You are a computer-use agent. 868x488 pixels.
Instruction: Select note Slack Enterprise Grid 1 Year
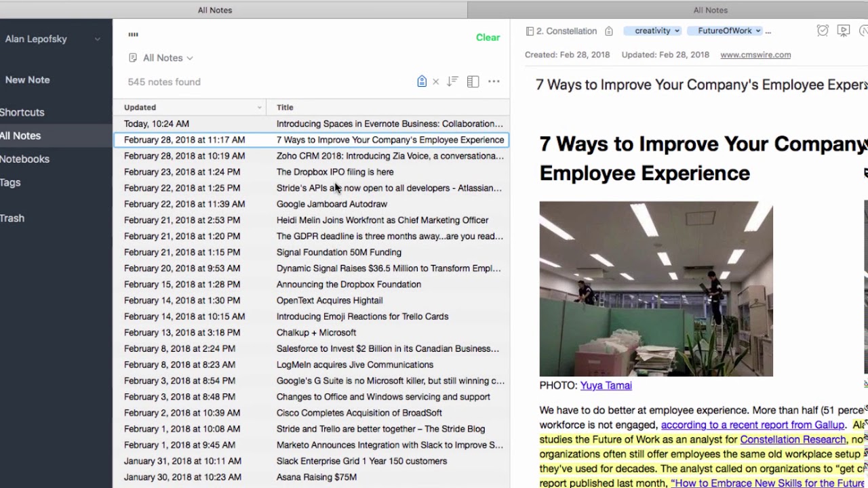[311, 461]
